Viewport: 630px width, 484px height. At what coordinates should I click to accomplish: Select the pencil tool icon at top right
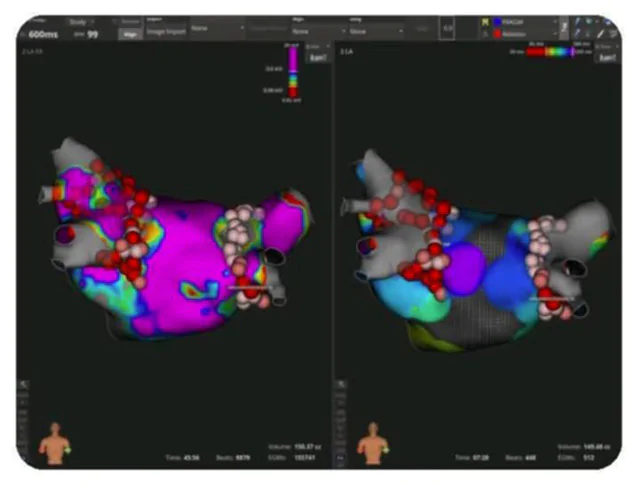[600, 33]
